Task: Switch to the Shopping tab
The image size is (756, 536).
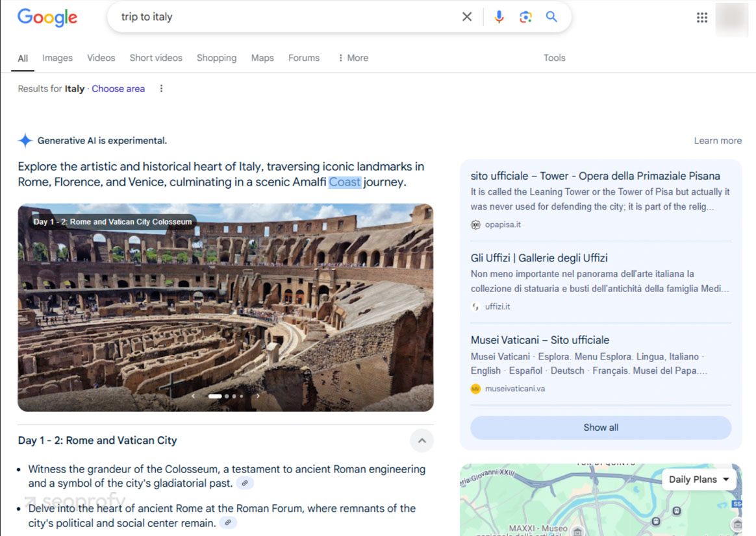Action: pyautogui.click(x=216, y=58)
